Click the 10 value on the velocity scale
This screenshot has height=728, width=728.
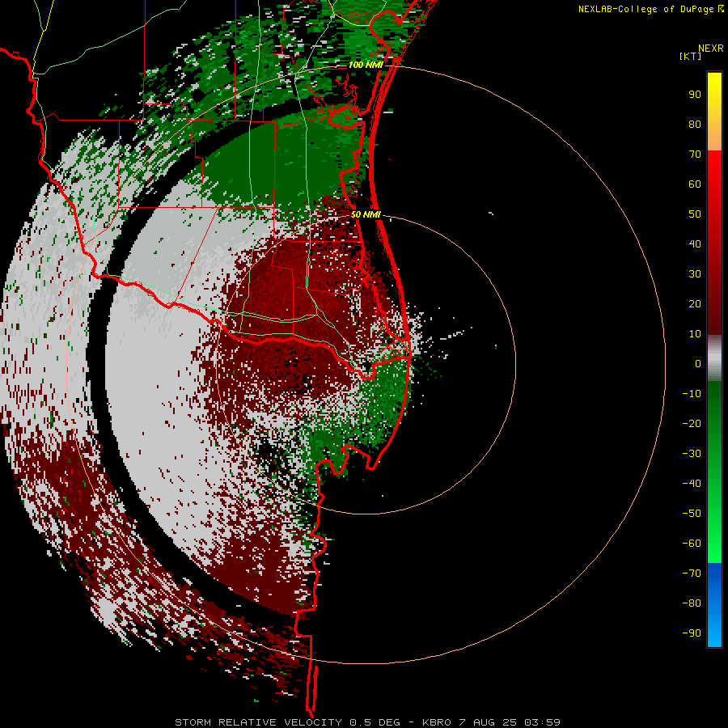click(x=695, y=334)
